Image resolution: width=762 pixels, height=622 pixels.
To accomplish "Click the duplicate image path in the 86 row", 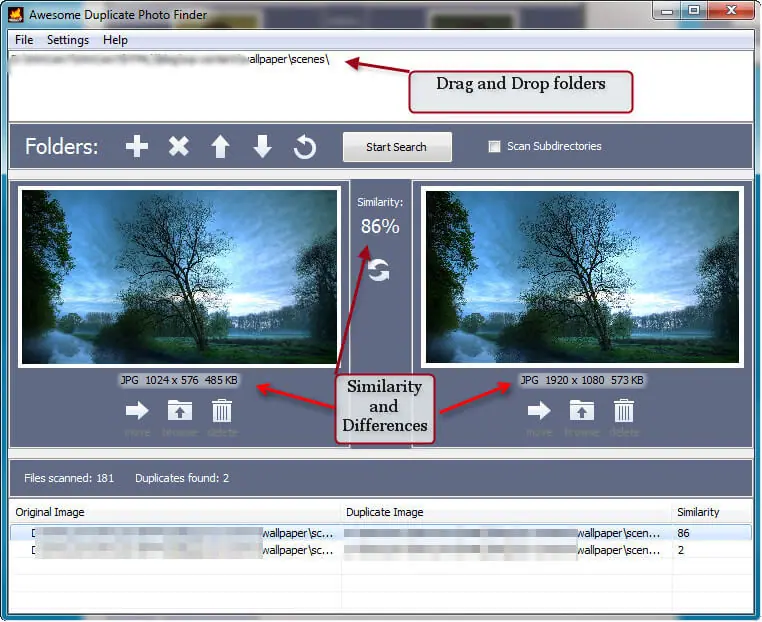I will coord(502,533).
